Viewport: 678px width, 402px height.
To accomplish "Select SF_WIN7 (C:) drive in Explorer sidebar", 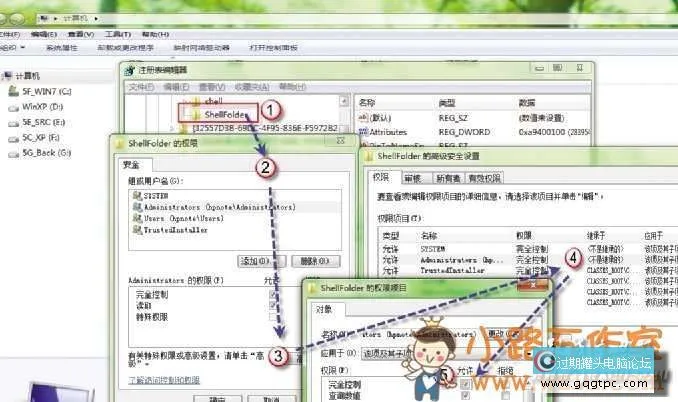I will click(40, 91).
